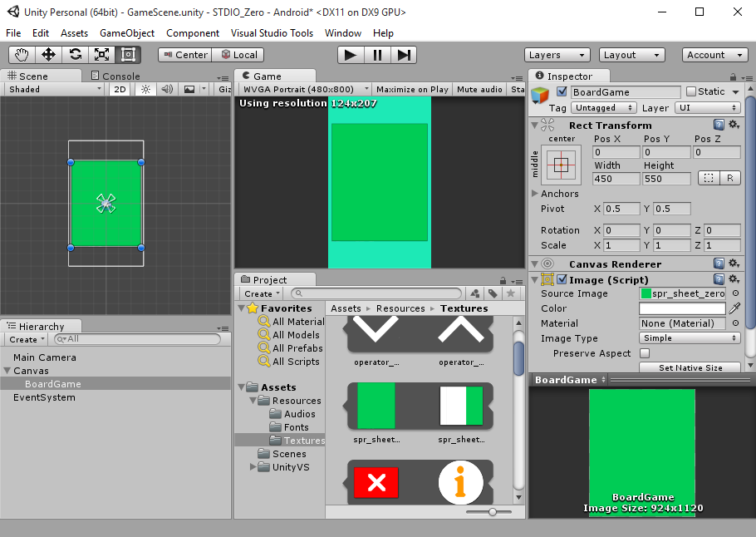Pick color with eyedropper icon

(734, 308)
